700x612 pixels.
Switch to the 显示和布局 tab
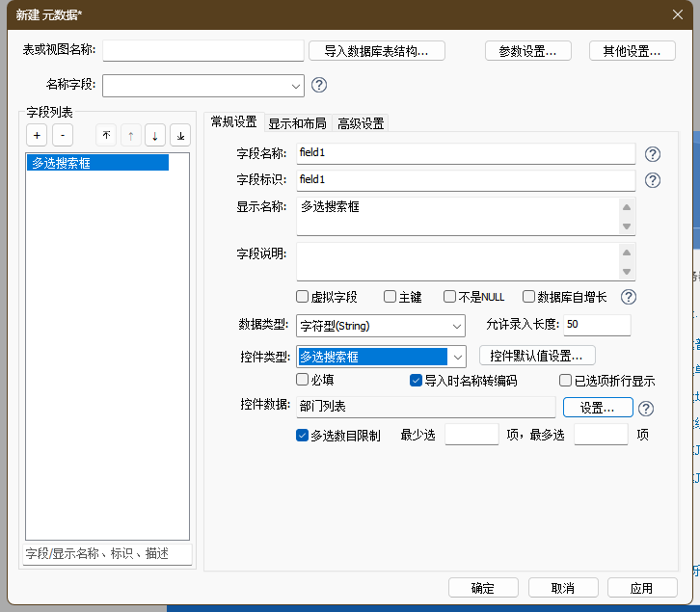pos(297,123)
